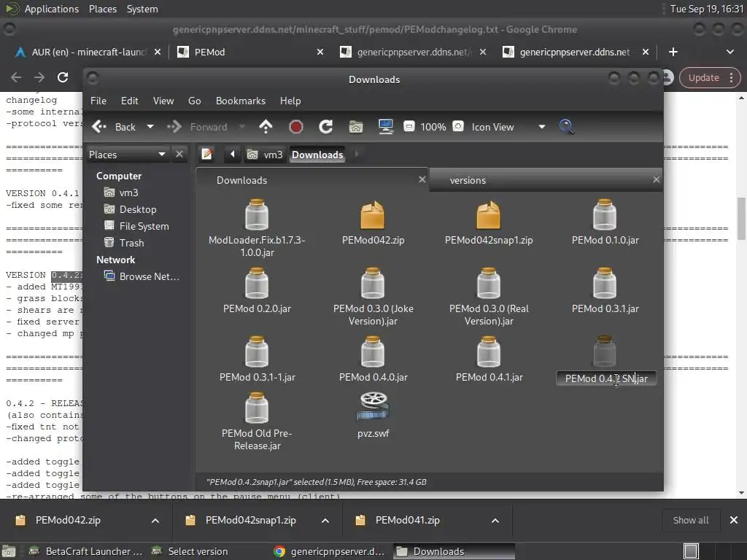Image resolution: width=747 pixels, height=560 pixels.
Task: Open the Go menu
Action: click(194, 101)
